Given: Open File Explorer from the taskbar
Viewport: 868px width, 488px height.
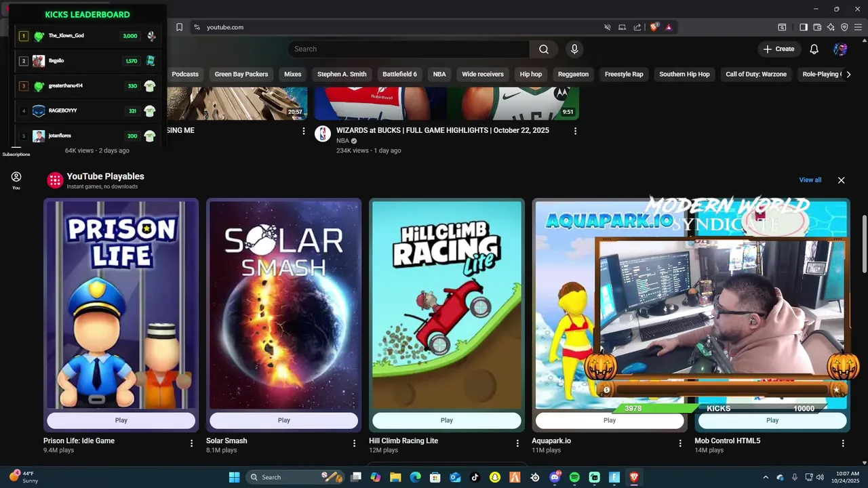Looking at the screenshot, I should [395, 477].
